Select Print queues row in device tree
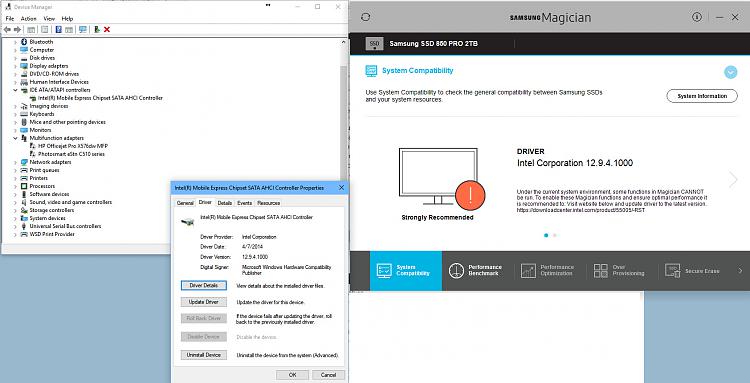Viewport: 750px width, 383px height. 40,170
